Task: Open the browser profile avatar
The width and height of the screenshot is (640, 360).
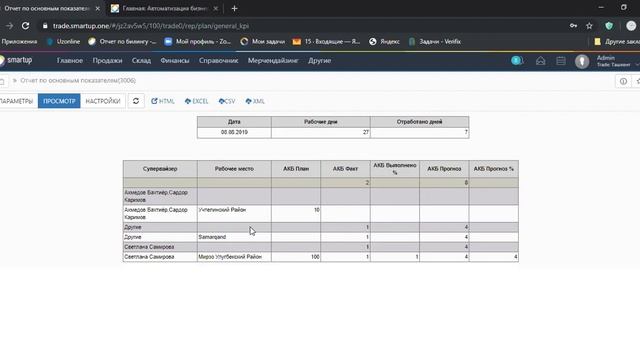Action: pos(631,26)
